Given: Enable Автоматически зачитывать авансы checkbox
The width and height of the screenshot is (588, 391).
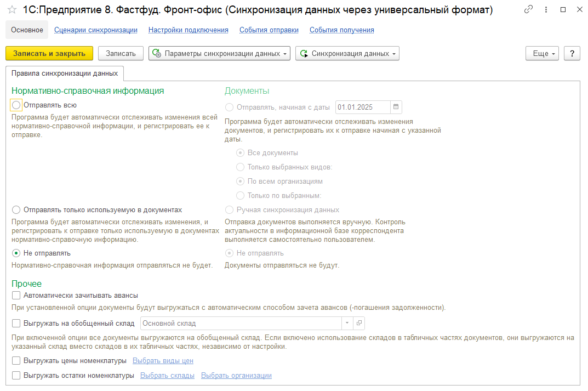Looking at the screenshot, I should tap(16, 295).
